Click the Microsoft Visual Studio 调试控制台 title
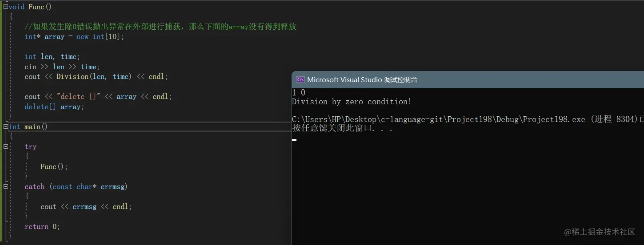The image size is (644, 245). (362, 80)
